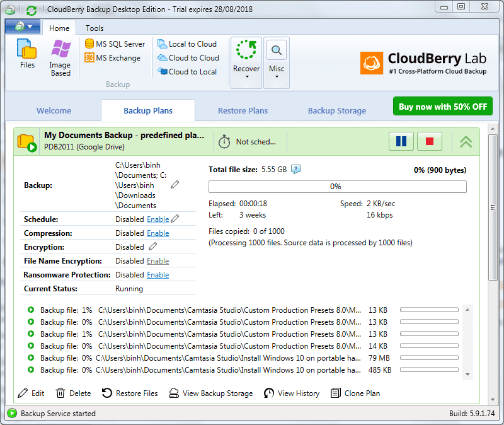Stop the running backup plan

430,141
